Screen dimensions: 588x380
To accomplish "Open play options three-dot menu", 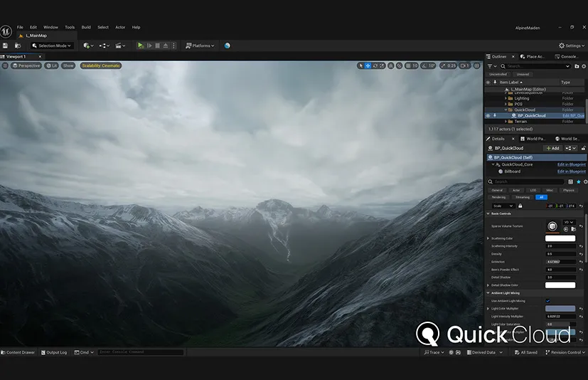I will [x=173, y=46].
